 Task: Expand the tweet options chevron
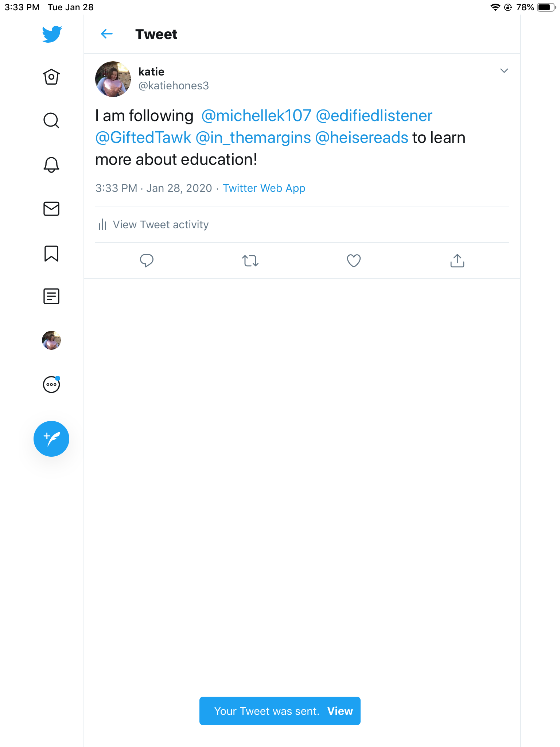[504, 71]
